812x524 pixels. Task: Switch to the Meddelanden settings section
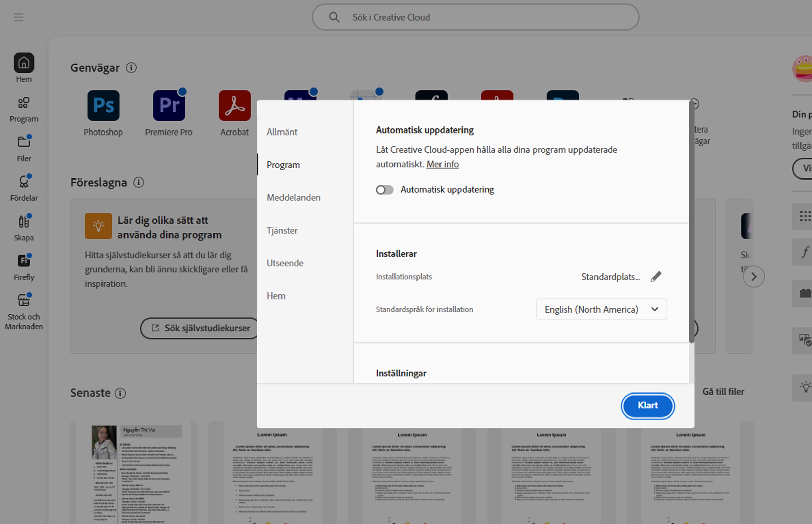[x=293, y=197]
